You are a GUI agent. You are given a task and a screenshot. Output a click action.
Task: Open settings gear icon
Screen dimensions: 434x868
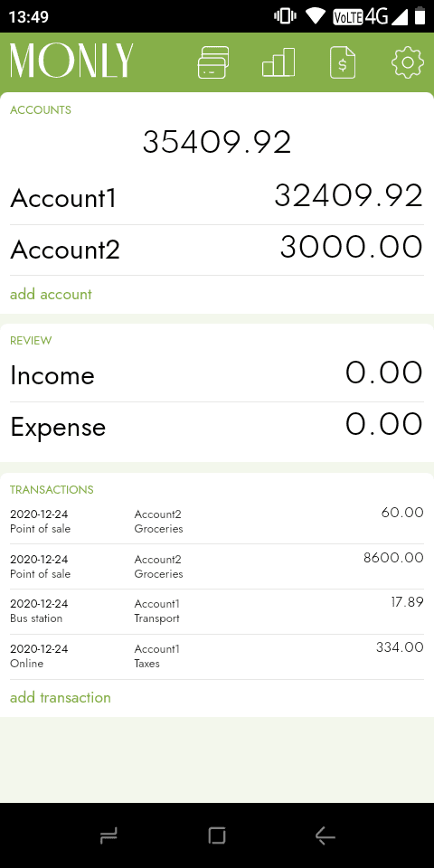point(408,62)
